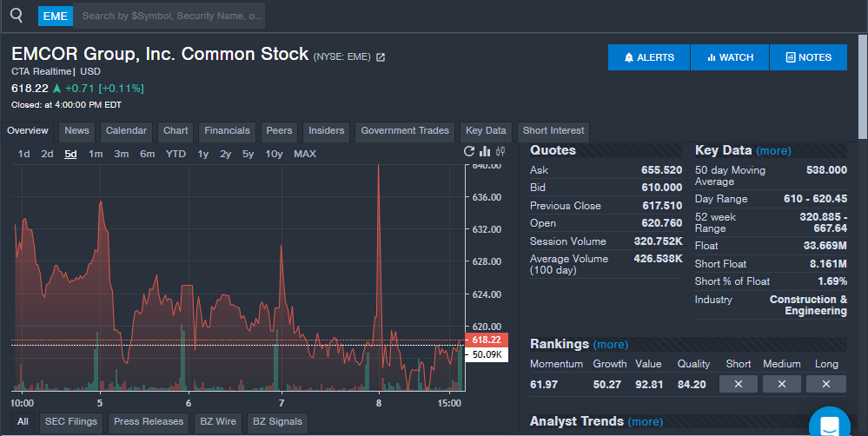This screenshot has height=436, width=868.
Task: Set chart range to 2y
Action: (225, 154)
